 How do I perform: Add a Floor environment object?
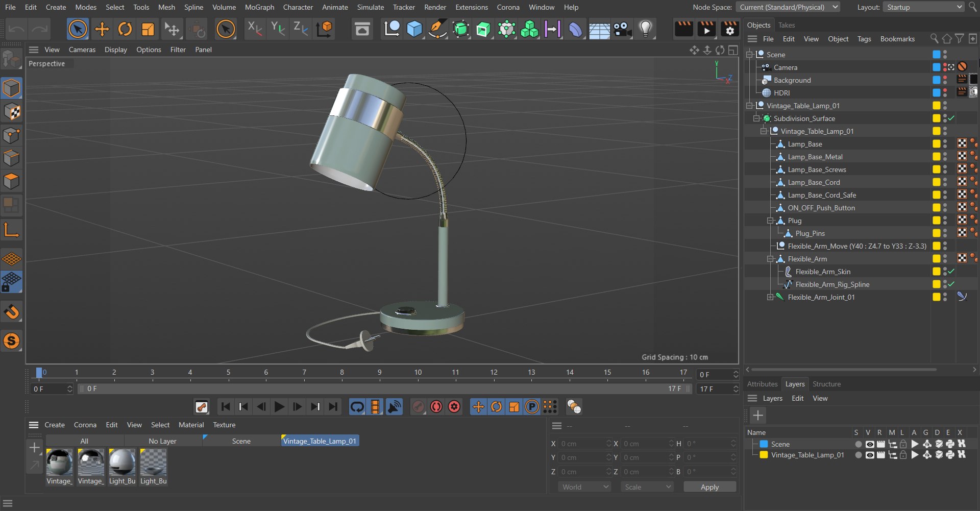(599, 29)
